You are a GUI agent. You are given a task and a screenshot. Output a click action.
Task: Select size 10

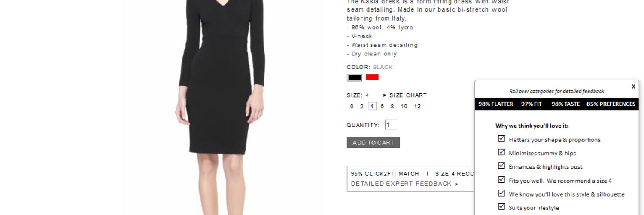coord(404,107)
